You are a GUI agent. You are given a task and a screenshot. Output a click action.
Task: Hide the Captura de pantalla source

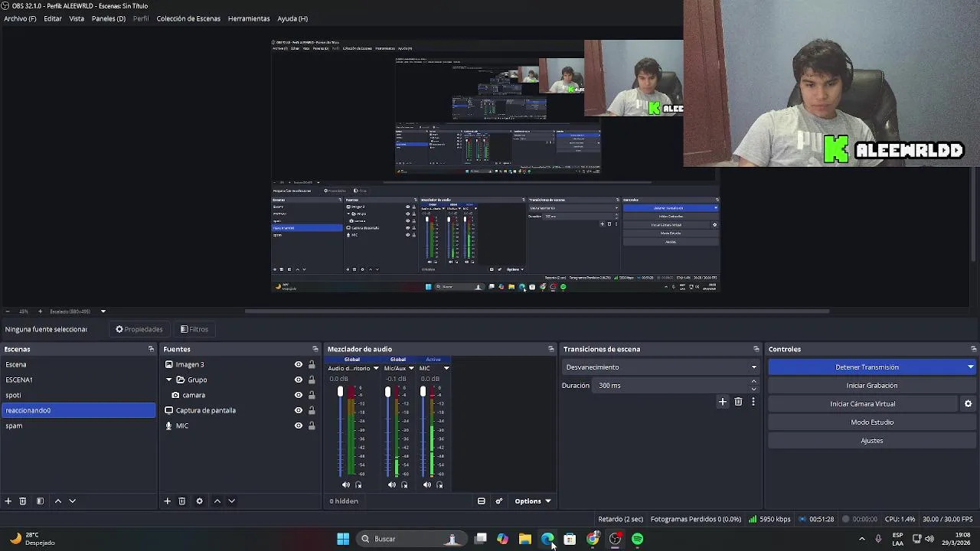(299, 410)
